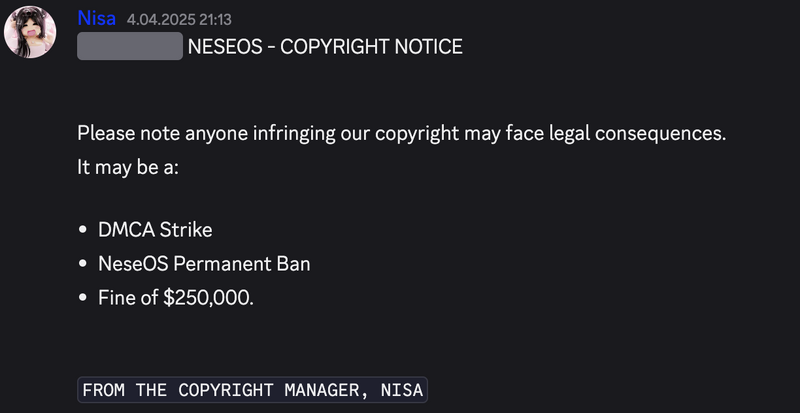
Task: Click the 'Fine of $250,000.' list item
Action: (176, 297)
